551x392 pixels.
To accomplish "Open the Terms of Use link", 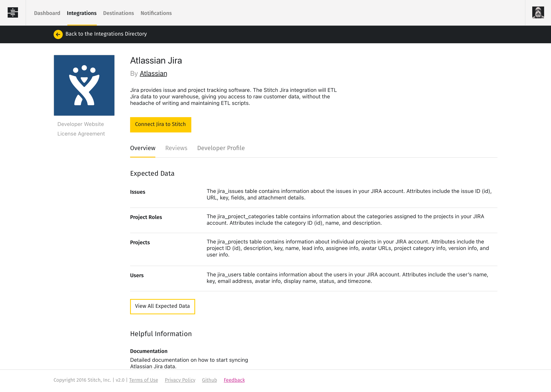I will pos(143,380).
